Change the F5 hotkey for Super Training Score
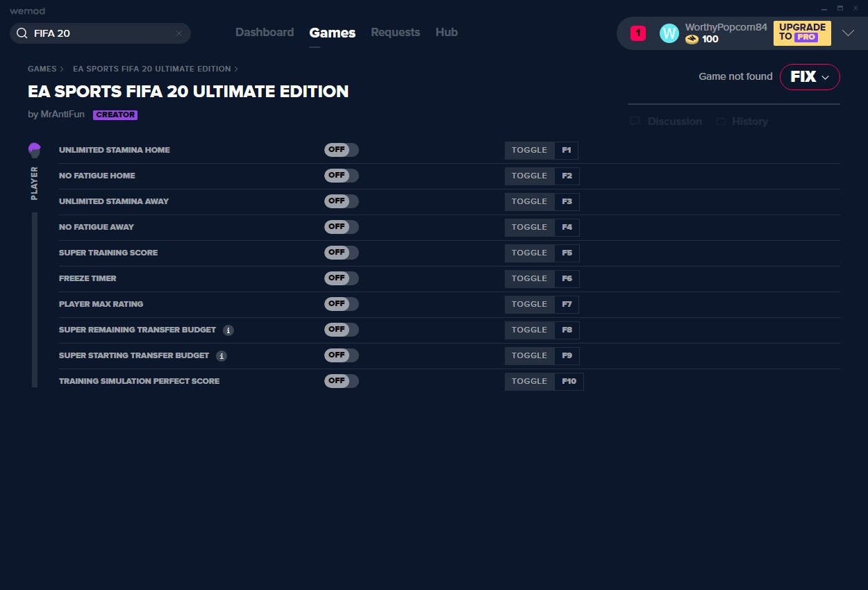The height and width of the screenshot is (590, 868). 567,253
